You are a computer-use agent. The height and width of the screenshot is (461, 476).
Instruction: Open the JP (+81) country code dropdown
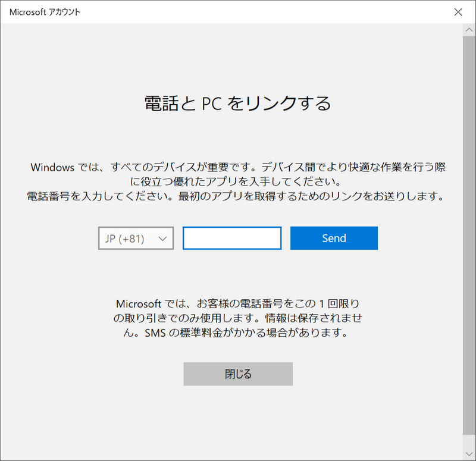coord(136,238)
